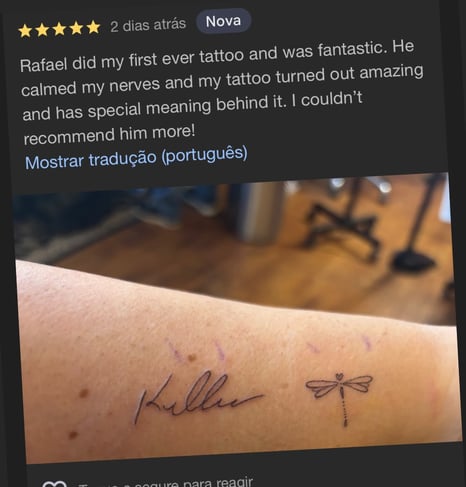466x487 pixels.
Task: Click the second rating star
Action: [42, 30]
